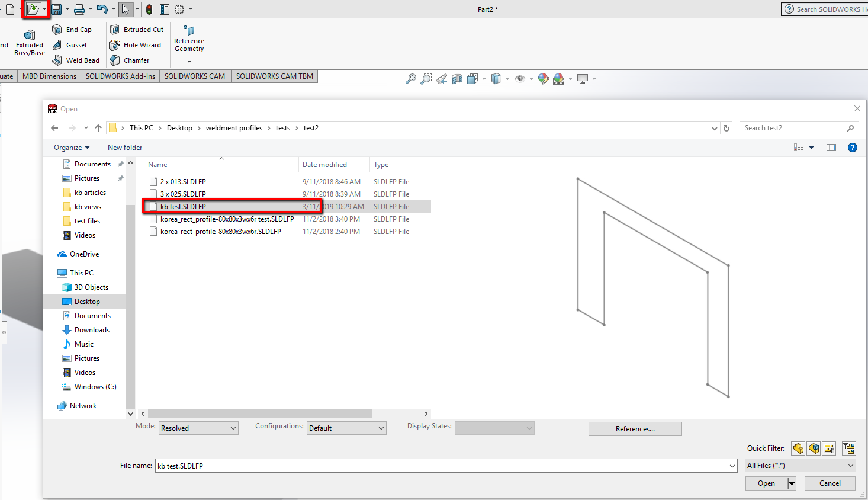Viewport: 868px width, 500px height.
Task: Undo the last action
Action: pos(102,9)
